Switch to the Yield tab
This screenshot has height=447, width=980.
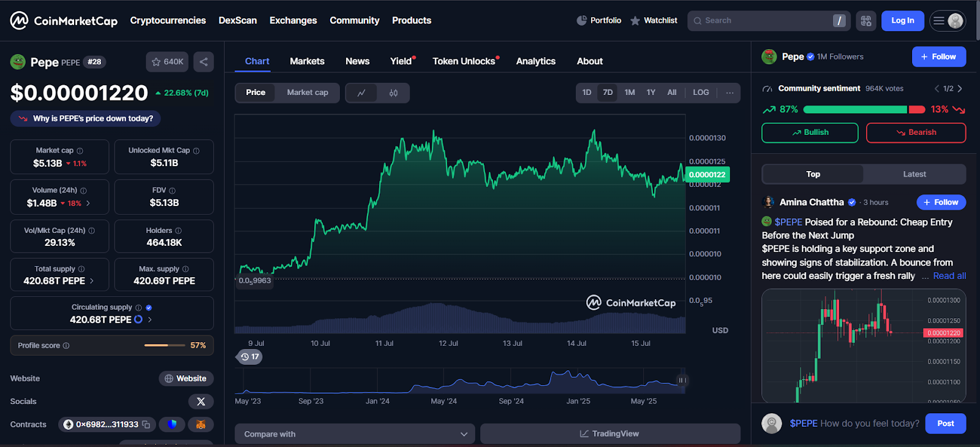401,61
